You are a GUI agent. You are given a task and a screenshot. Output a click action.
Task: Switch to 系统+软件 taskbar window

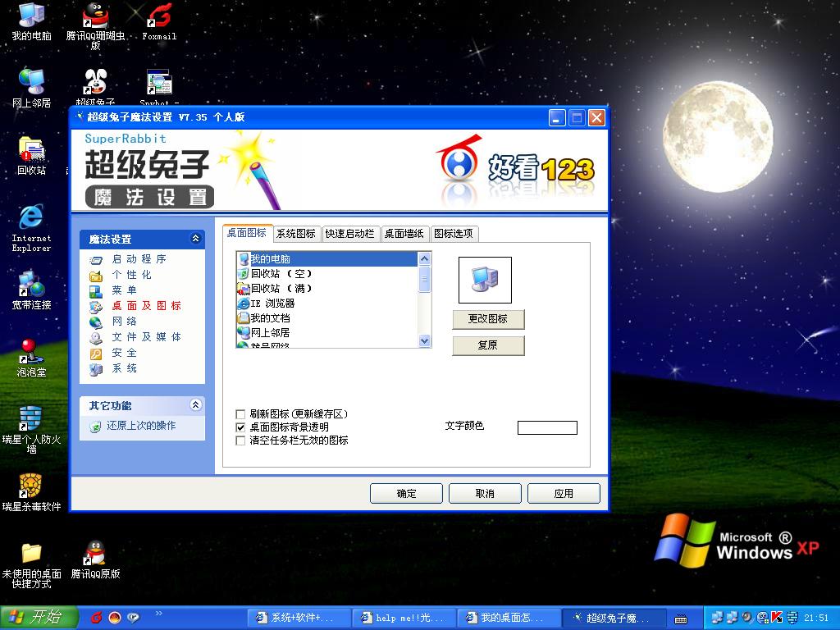[x=299, y=618]
